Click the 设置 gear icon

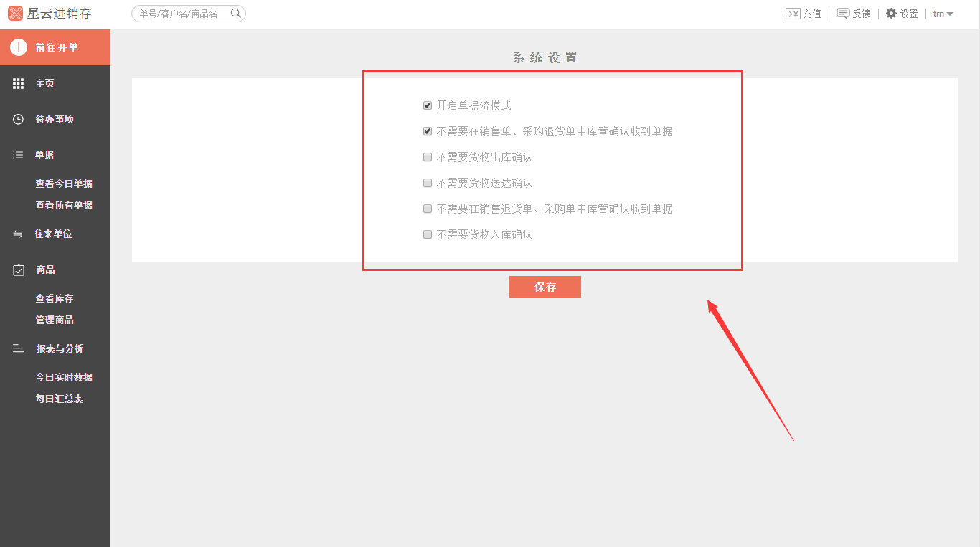click(891, 13)
